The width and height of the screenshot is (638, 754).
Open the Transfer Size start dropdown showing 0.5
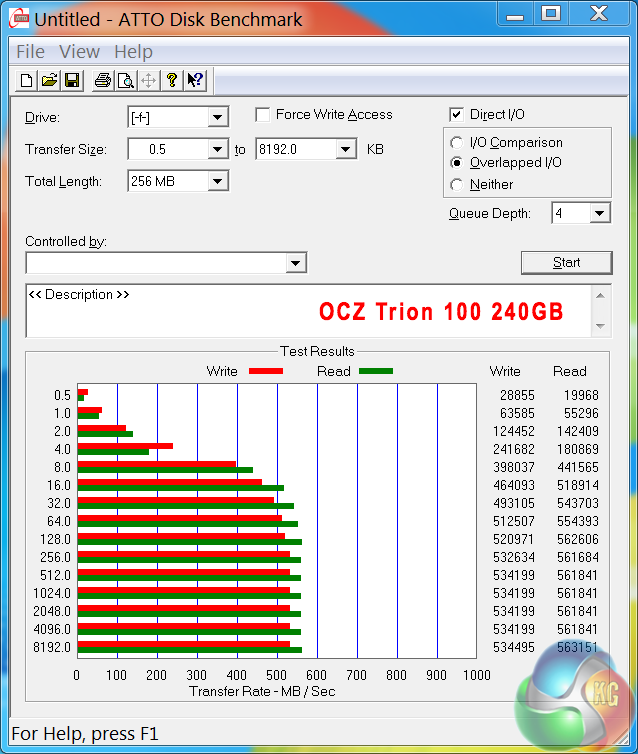click(x=217, y=150)
